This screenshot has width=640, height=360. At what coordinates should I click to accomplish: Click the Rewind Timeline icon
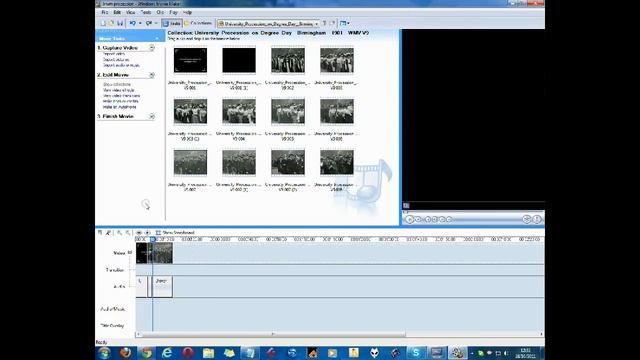pyautogui.click(x=139, y=233)
